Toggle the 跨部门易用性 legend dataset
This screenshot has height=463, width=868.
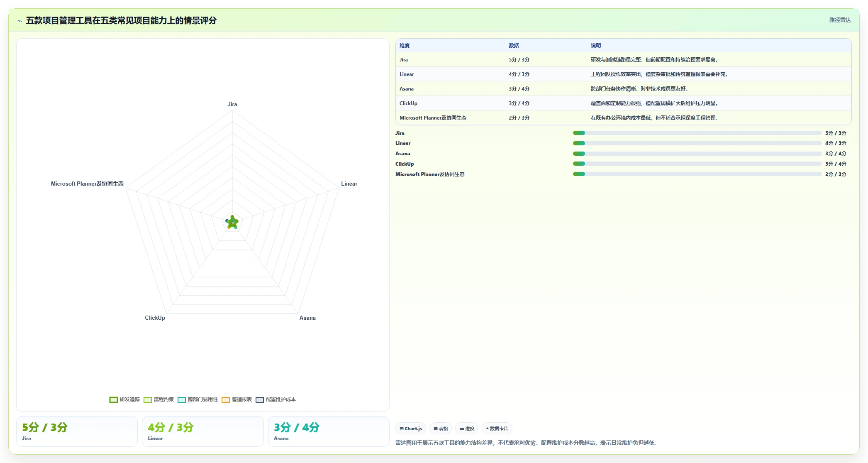197,399
